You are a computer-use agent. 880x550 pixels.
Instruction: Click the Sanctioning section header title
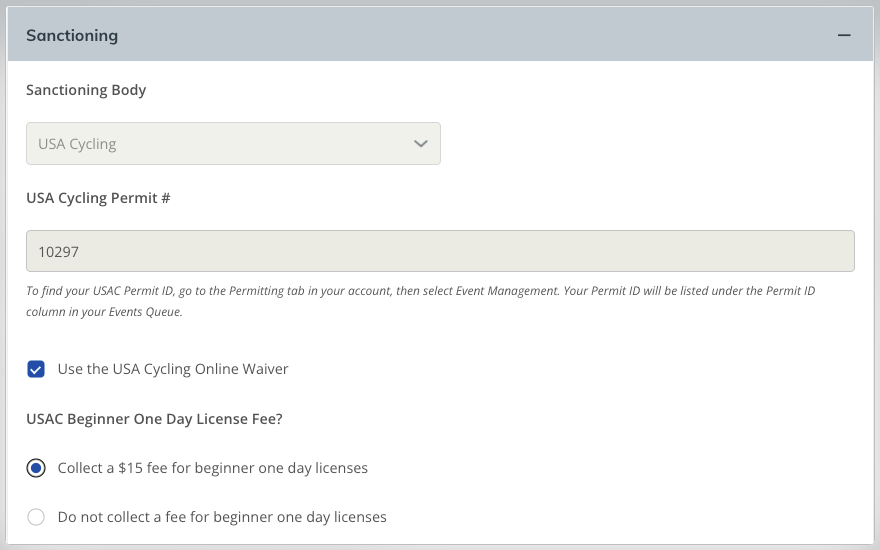click(x=72, y=35)
